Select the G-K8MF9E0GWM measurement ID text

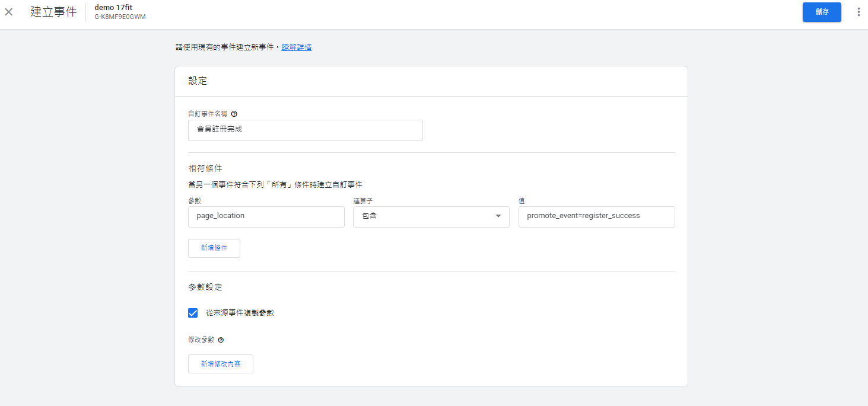[120, 17]
